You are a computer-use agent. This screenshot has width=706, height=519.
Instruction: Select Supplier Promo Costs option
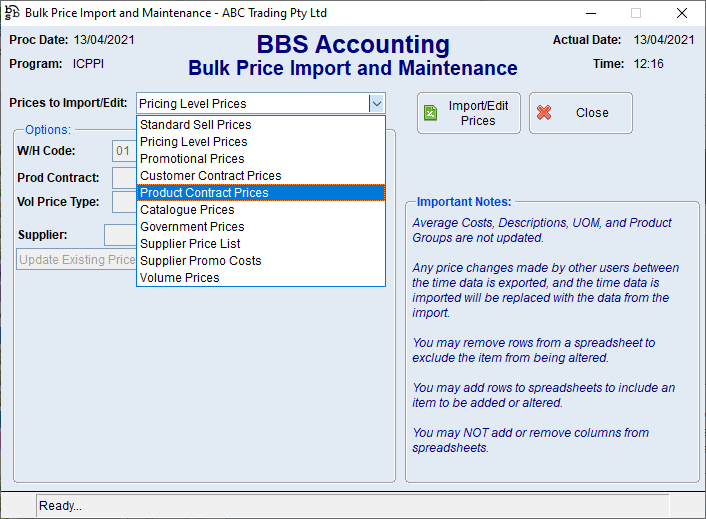click(200, 261)
